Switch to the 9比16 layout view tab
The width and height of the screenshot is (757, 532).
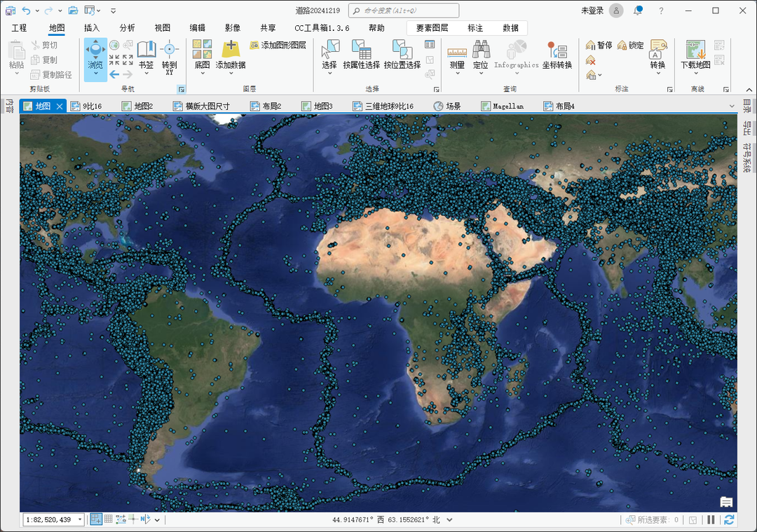pyautogui.click(x=87, y=107)
